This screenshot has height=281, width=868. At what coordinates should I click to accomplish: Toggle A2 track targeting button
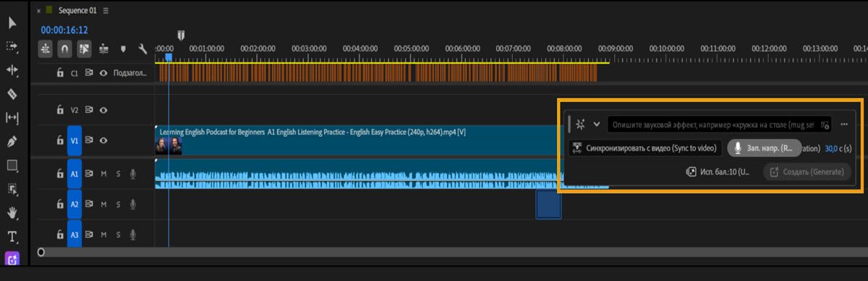coord(75,205)
